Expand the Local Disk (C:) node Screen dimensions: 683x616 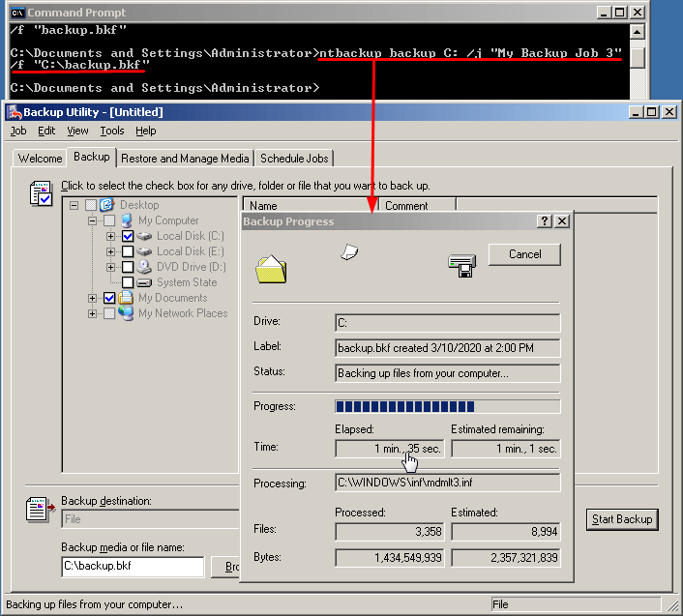pos(110,236)
